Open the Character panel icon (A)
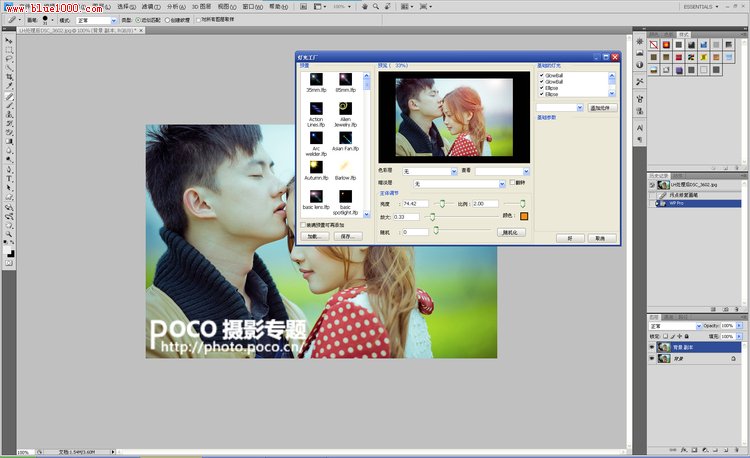The height and width of the screenshot is (458, 750). coord(640,128)
